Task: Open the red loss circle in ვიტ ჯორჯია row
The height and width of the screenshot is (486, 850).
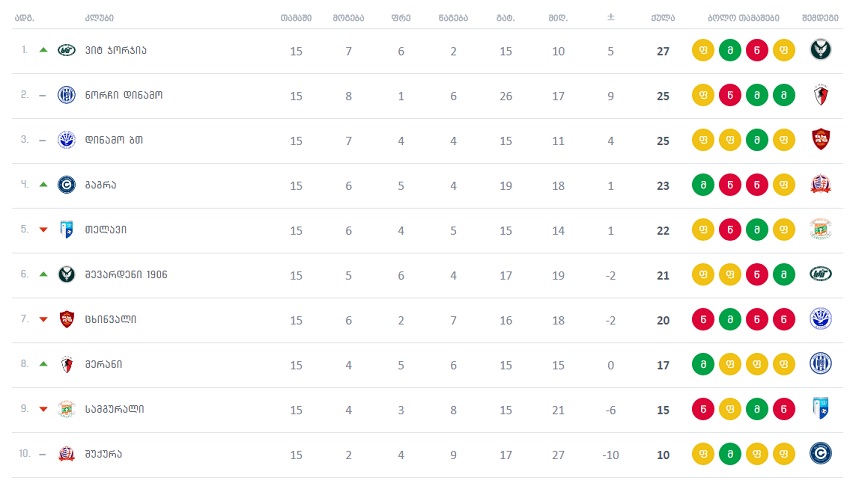Action: (757, 50)
